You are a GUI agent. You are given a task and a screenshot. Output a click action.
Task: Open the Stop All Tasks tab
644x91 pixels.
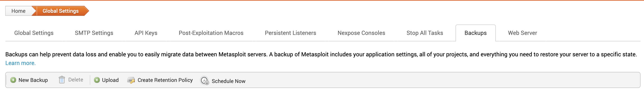[x=425, y=33]
